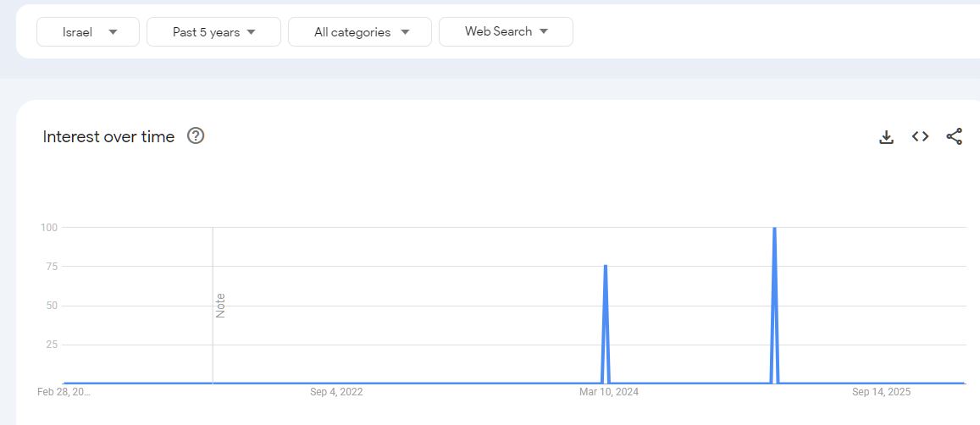The image size is (980, 425).
Task: Click the 50 y-axis label
Action: [x=53, y=306]
